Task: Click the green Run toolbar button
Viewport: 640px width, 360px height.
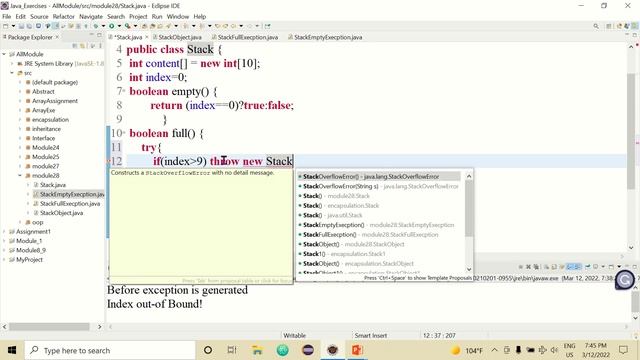Action: (111, 26)
